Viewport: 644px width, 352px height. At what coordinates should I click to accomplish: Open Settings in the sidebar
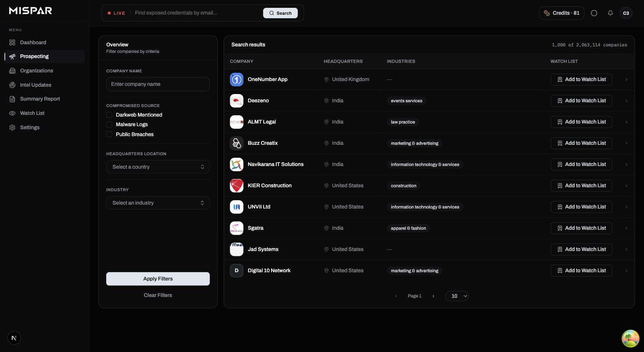(x=45, y=127)
